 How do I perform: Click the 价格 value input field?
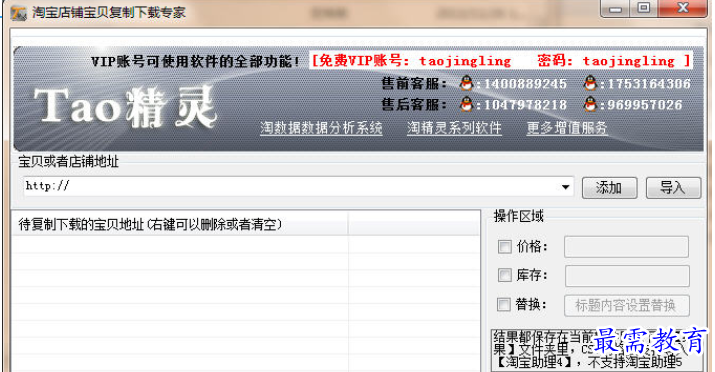coord(627,247)
